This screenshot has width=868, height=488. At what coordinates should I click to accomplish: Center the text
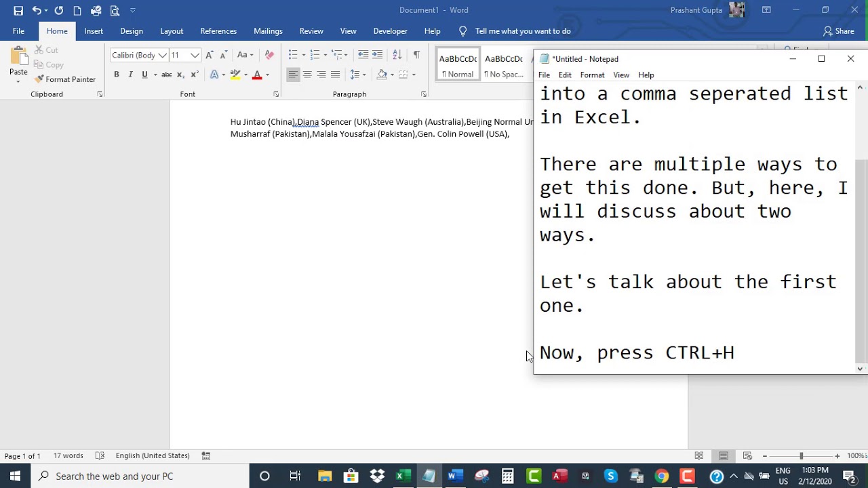pos(307,75)
